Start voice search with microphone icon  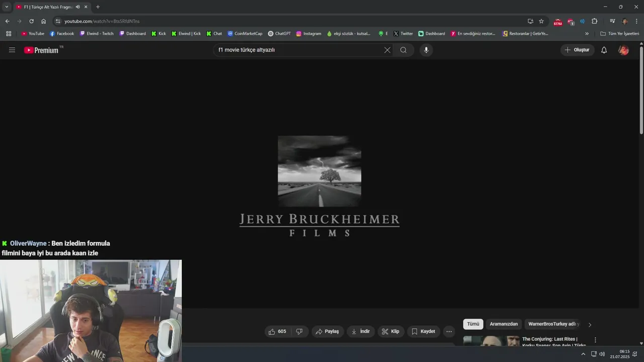(426, 50)
